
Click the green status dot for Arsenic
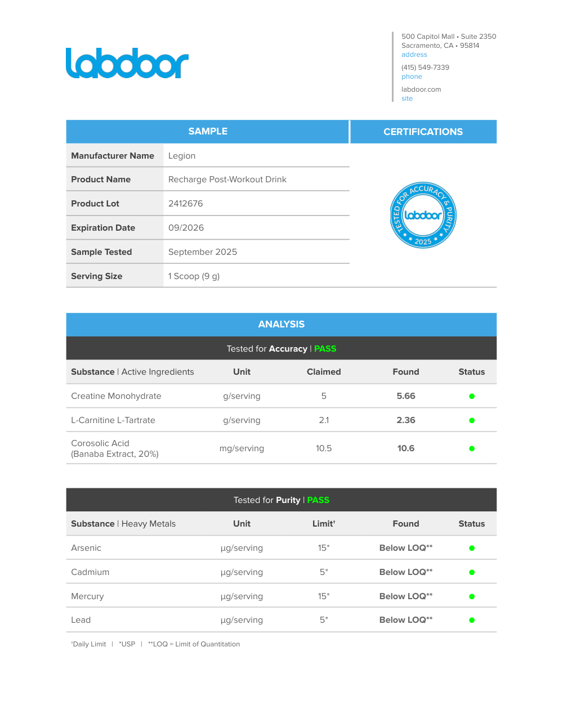(x=472, y=548)
